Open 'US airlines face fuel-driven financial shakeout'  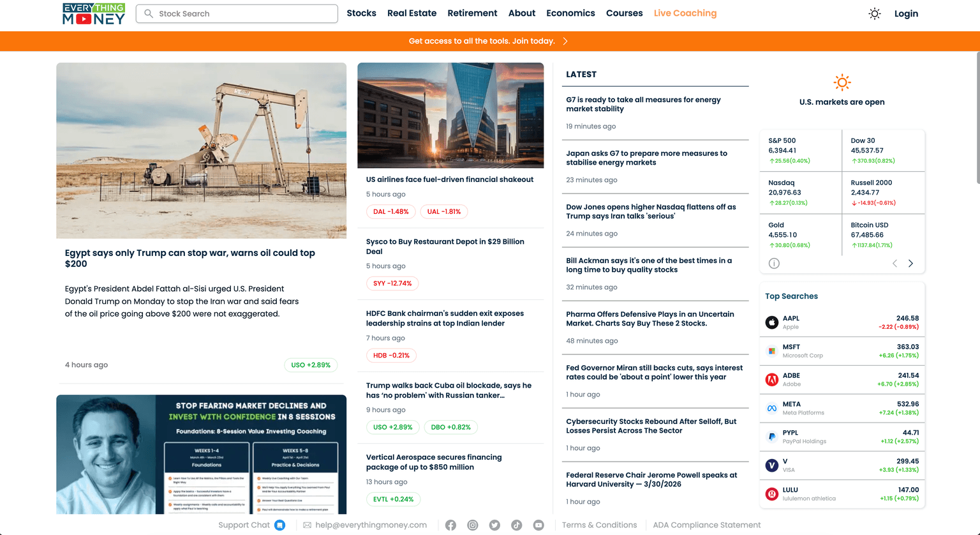(x=450, y=179)
